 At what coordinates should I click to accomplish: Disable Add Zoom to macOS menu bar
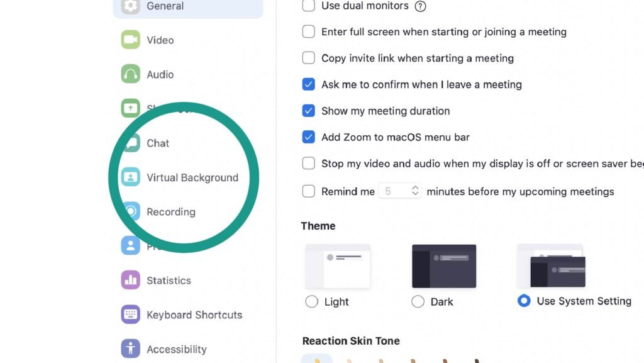[x=308, y=137]
